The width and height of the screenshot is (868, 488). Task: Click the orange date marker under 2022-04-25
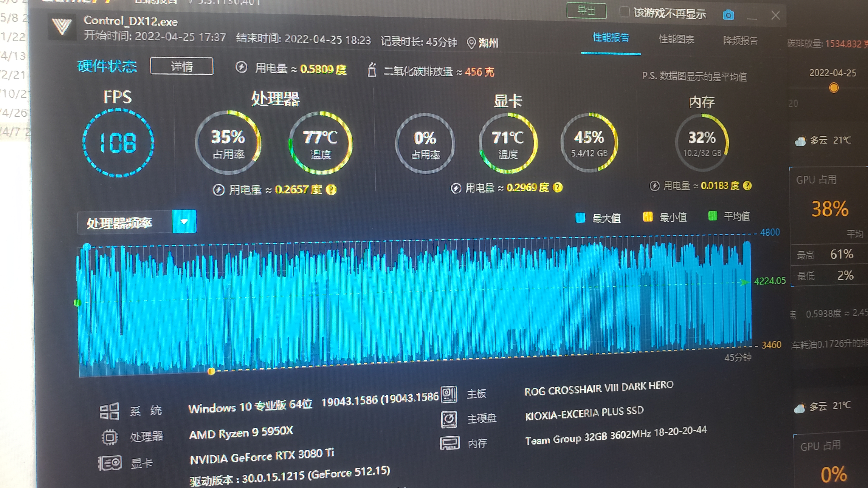coord(834,88)
